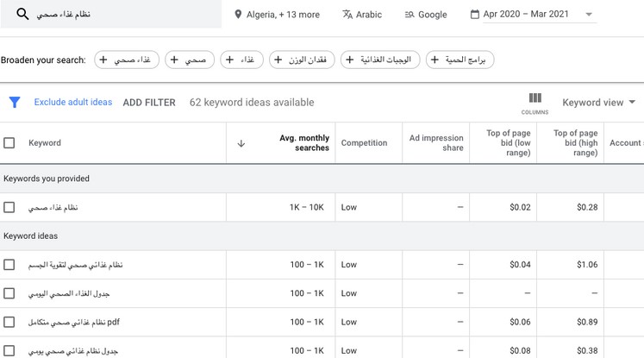This screenshot has height=358, width=644.
Task: Sort by Avg. monthly searches column header
Action: (304, 142)
